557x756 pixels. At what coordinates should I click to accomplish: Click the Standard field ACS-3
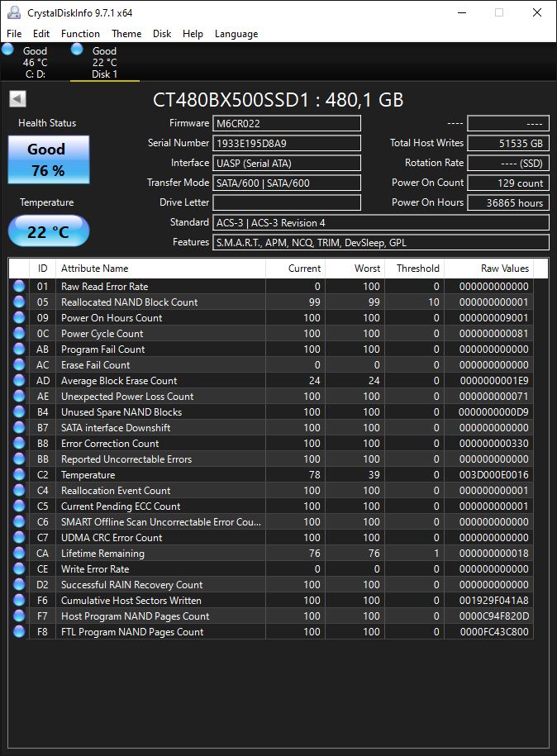[x=380, y=223]
